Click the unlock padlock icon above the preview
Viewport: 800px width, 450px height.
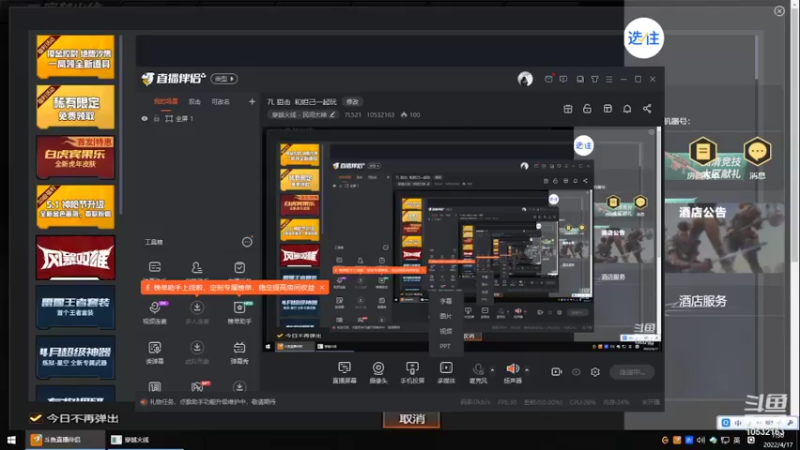pyautogui.click(x=587, y=109)
